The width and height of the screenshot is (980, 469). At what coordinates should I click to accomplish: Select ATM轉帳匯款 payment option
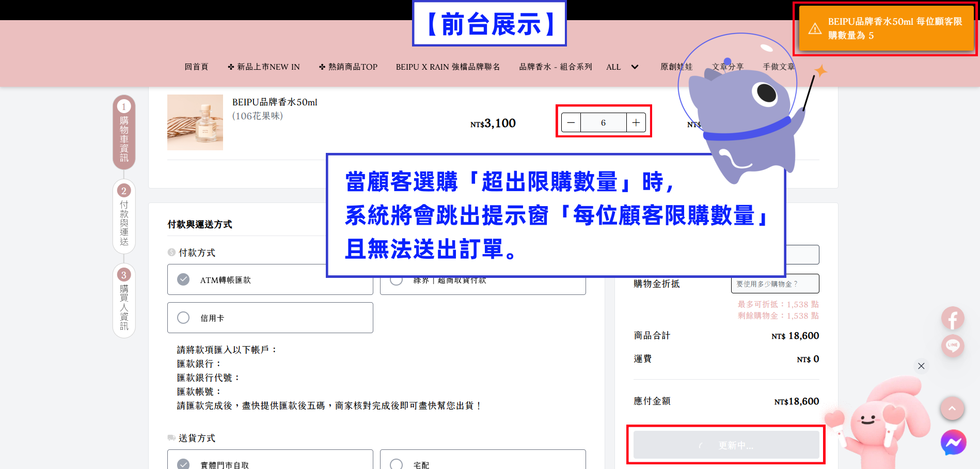coord(270,279)
